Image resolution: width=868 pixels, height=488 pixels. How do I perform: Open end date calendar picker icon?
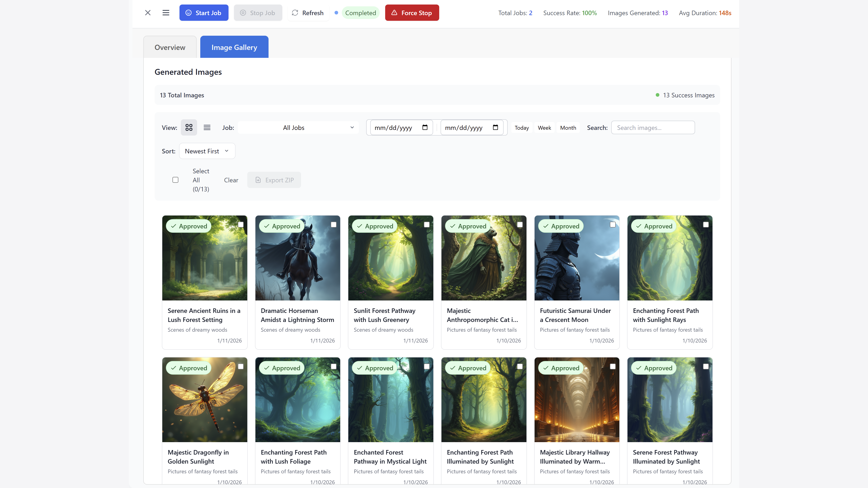(495, 128)
